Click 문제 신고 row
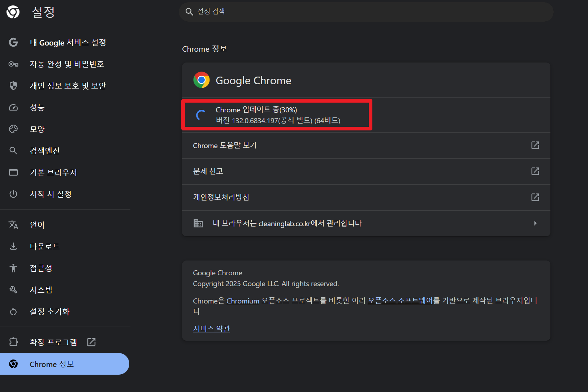The image size is (588, 392). point(366,171)
